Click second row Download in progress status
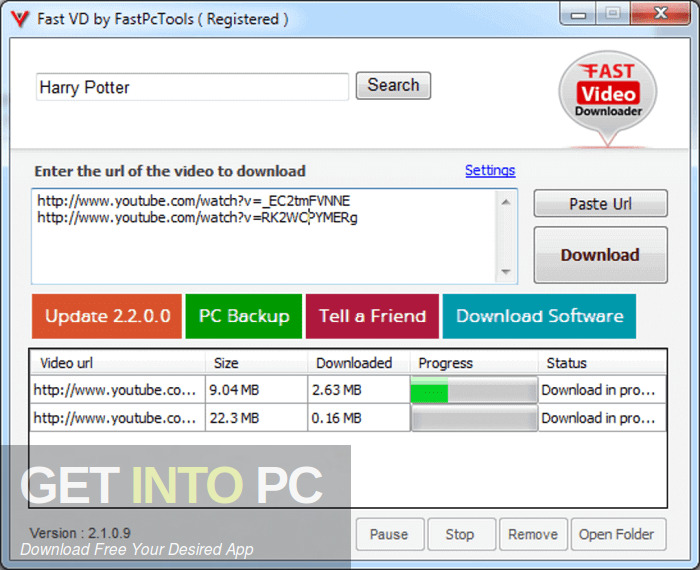 tap(602, 418)
